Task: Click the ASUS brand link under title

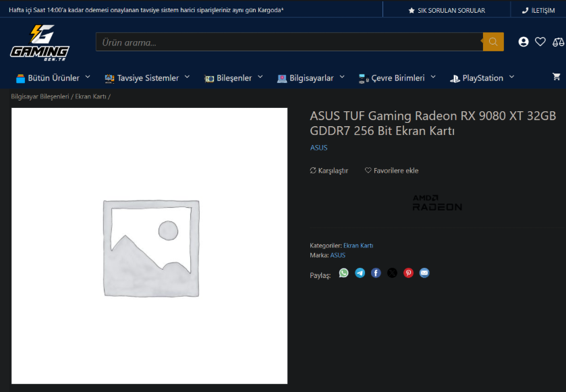Action: 318,148
